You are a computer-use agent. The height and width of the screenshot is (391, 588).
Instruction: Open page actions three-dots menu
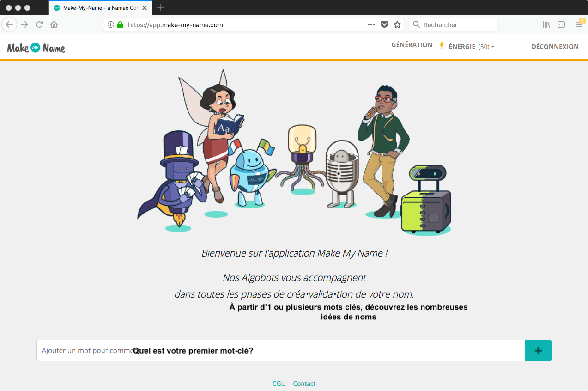click(371, 24)
